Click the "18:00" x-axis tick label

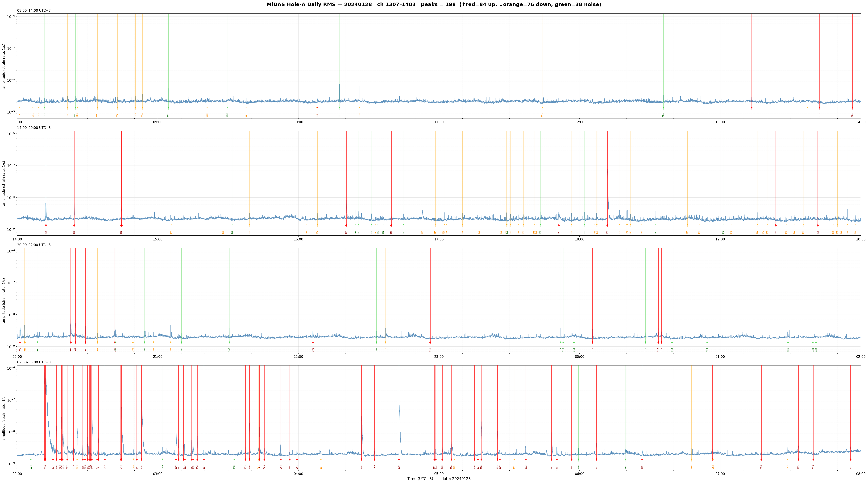tap(580, 239)
